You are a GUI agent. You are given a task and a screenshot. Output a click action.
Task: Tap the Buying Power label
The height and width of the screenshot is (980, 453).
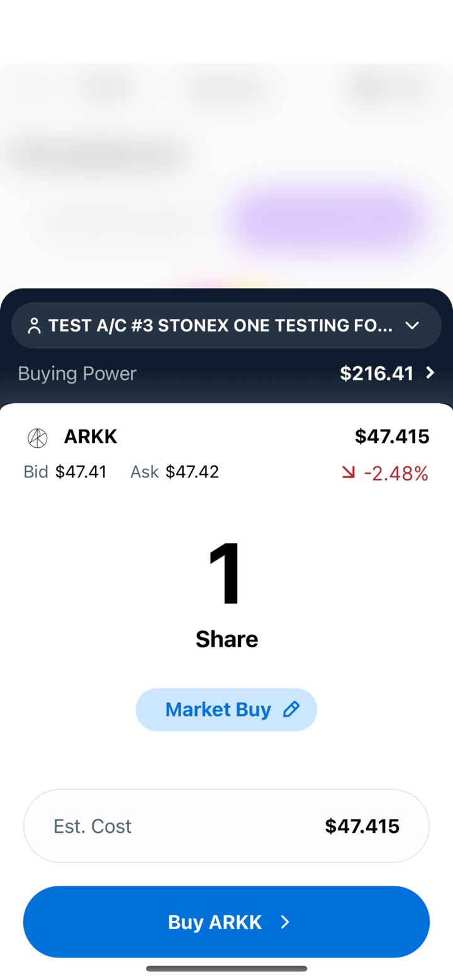click(x=77, y=374)
